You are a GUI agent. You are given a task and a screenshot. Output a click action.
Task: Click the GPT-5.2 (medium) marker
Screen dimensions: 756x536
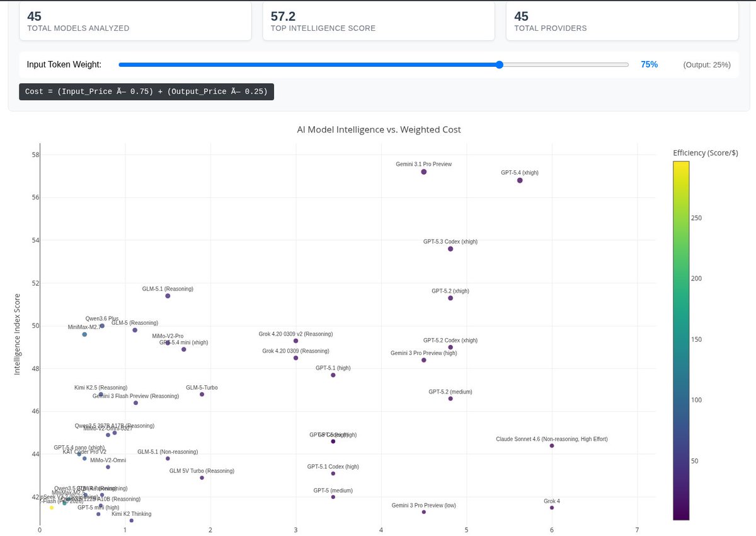click(450, 399)
